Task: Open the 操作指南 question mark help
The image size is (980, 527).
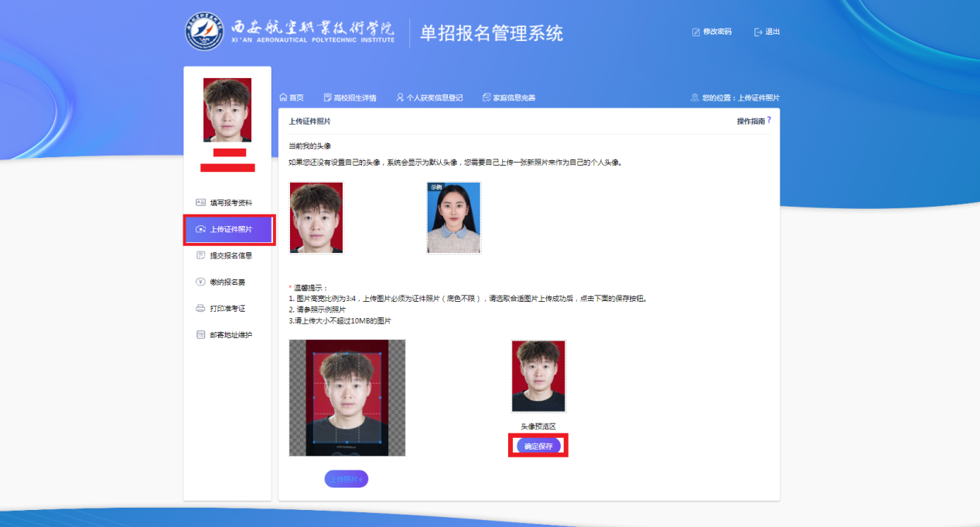Action: (769, 121)
